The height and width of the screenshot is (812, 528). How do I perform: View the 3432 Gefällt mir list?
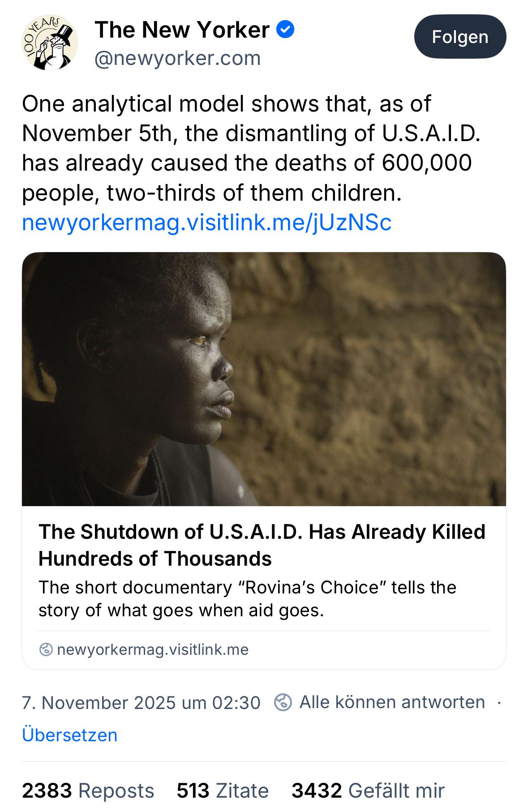point(368,791)
